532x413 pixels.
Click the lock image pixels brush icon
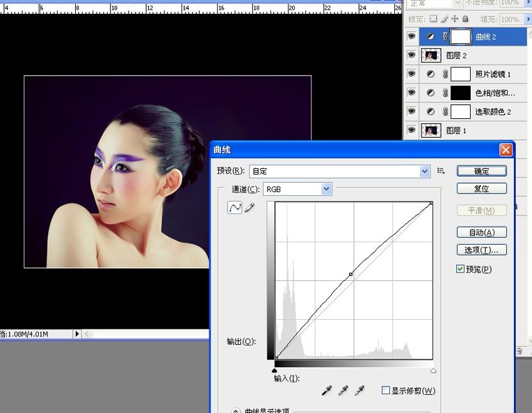coord(444,19)
